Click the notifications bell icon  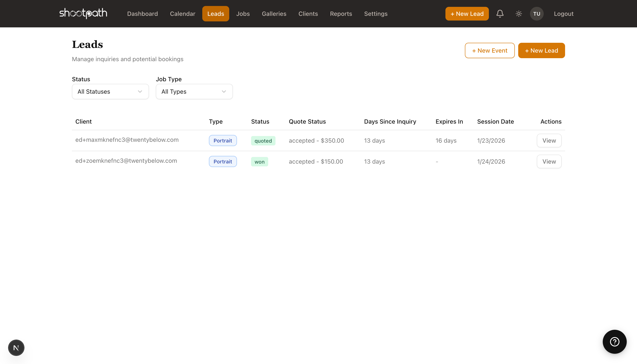[x=500, y=14]
